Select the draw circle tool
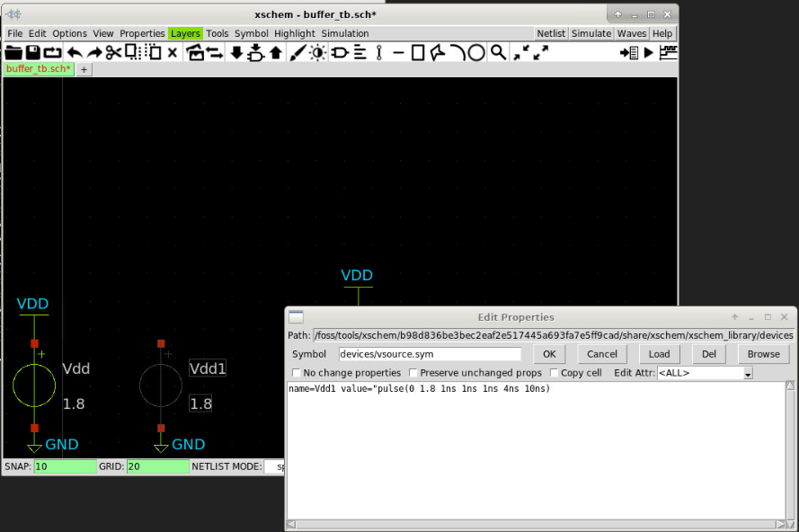 pos(476,52)
